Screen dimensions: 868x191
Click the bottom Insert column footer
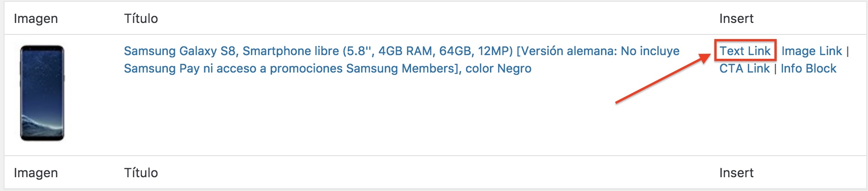coord(736,173)
